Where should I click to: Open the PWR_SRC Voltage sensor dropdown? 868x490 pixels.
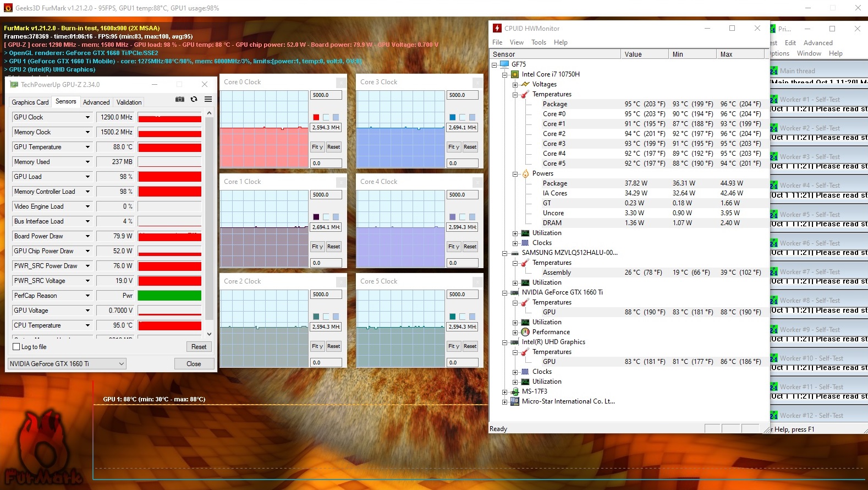pos(87,281)
